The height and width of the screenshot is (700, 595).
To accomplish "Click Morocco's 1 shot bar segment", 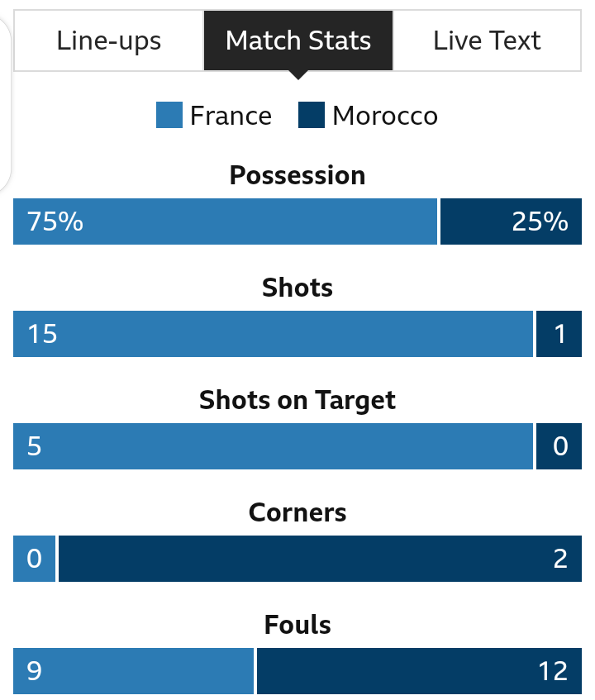I will pos(559,334).
